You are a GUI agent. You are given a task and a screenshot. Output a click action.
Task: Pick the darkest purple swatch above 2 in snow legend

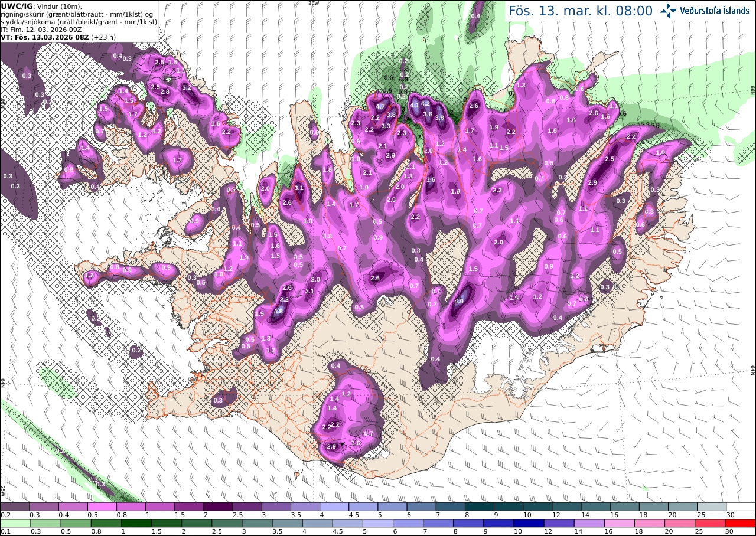(x=218, y=506)
